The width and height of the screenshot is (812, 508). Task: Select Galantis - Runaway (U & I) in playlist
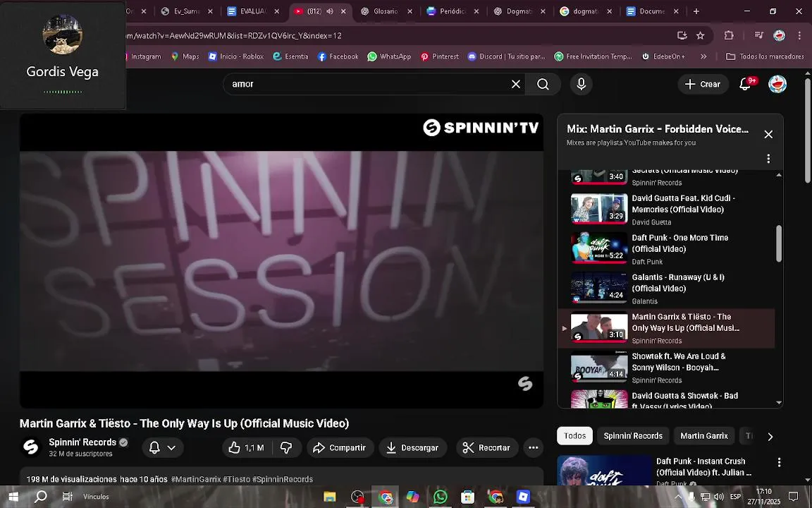point(668,288)
